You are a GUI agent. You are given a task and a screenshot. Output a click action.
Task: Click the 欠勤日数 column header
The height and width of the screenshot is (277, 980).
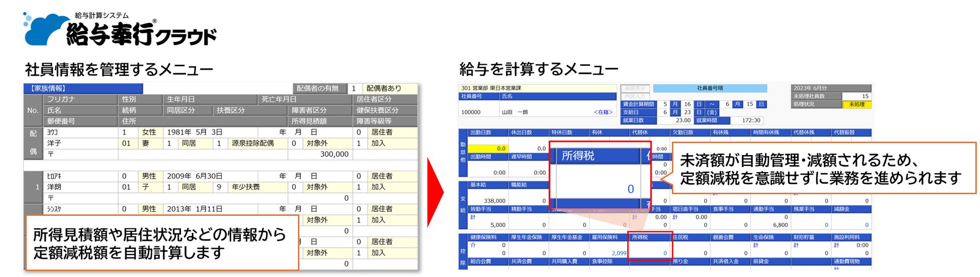point(690,132)
